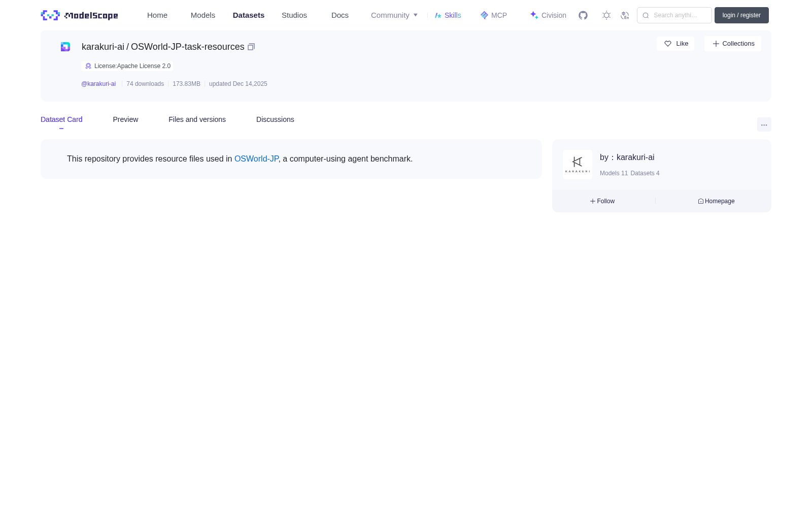Click the license badge icon

(88, 66)
